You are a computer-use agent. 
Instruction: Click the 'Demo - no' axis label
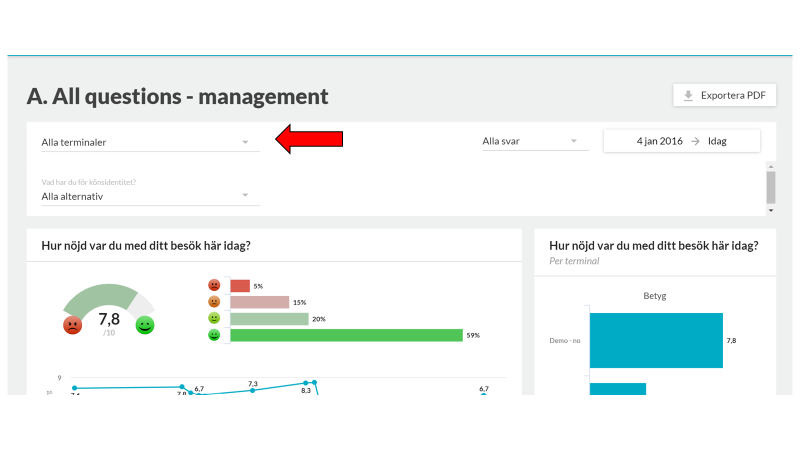point(565,340)
